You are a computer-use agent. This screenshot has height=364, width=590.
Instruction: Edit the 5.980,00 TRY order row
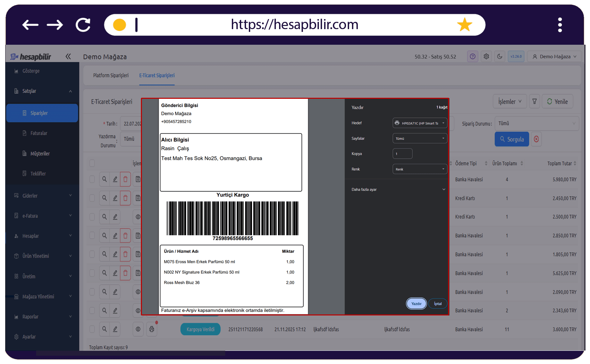(115, 179)
